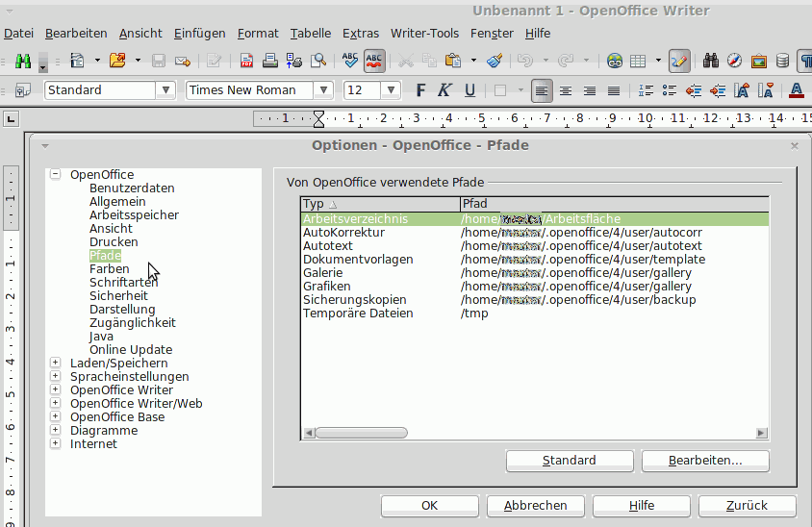Toggle automatic spellcheck icon
The height and width of the screenshot is (527, 812).
pos(374,61)
